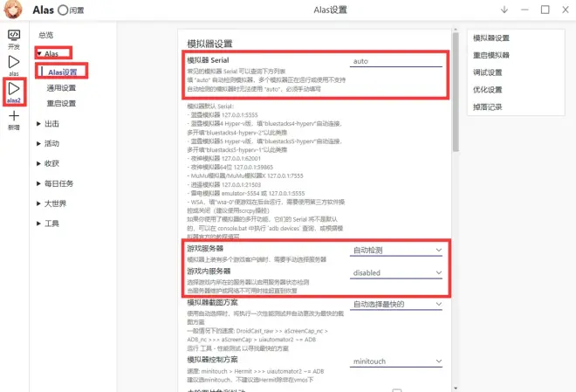This screenshot has width=576, height=392.
Task: Expand the 工具 group
Action: [48, 223]
